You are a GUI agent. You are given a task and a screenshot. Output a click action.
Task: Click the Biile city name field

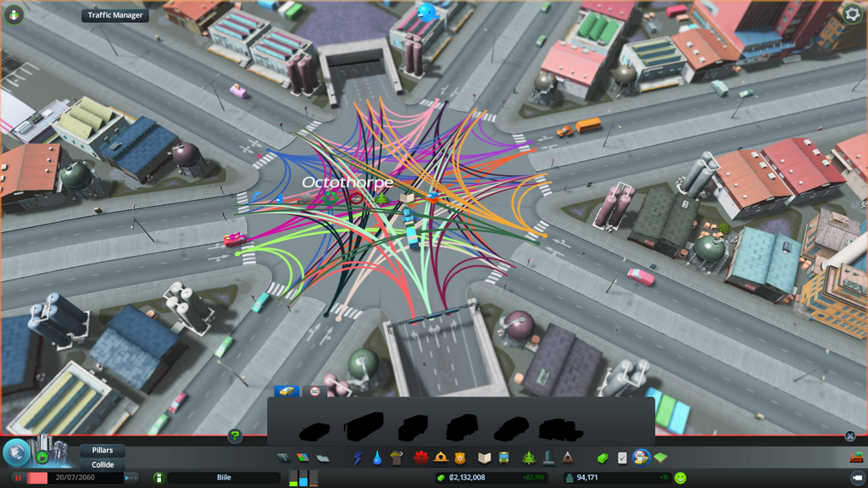(x=224, y=478)
